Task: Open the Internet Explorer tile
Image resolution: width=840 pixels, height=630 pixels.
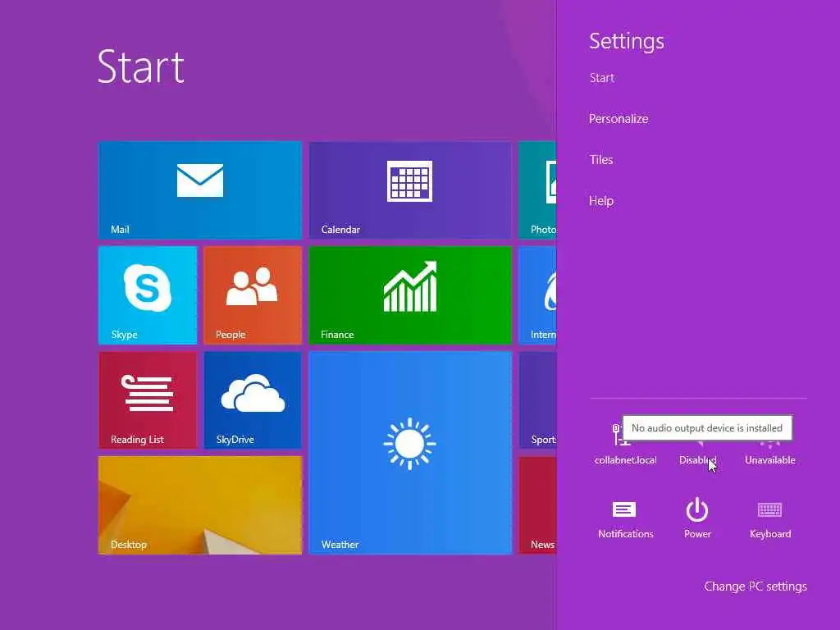Action: 538,295
